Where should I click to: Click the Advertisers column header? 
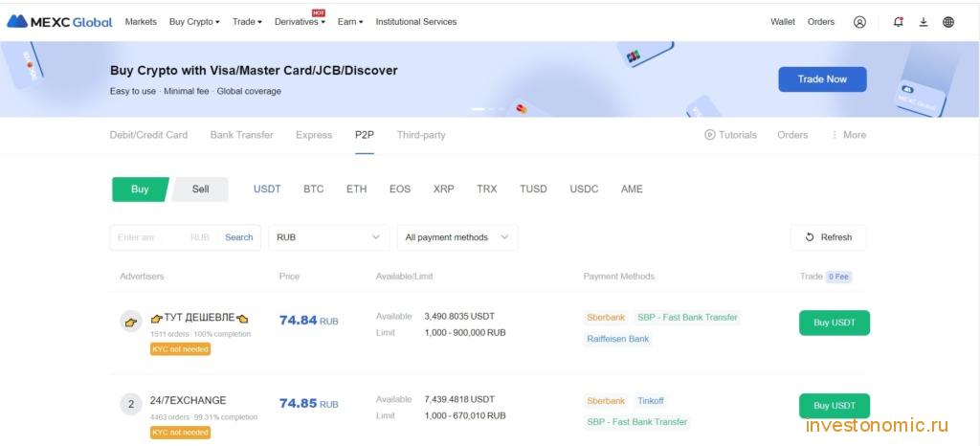tap(142, 276)
